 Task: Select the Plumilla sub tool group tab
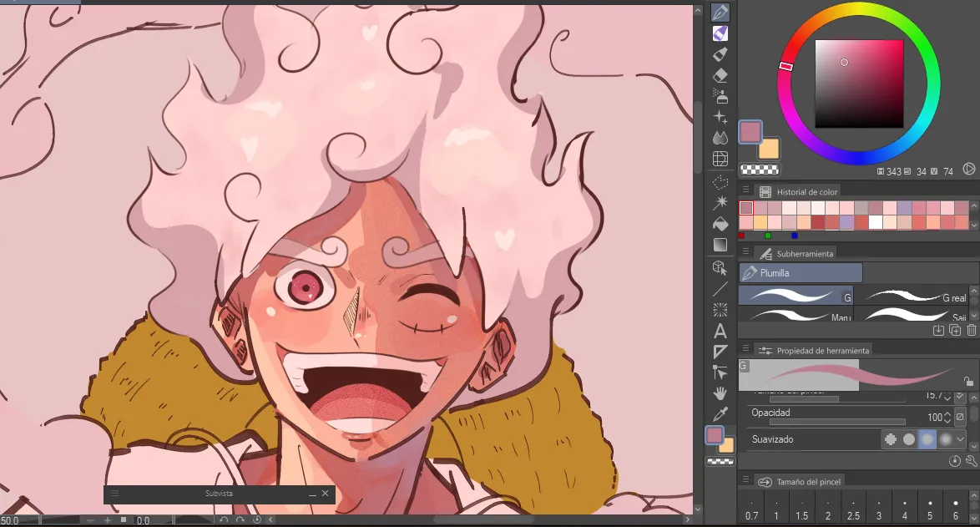[x=801, y=272]
